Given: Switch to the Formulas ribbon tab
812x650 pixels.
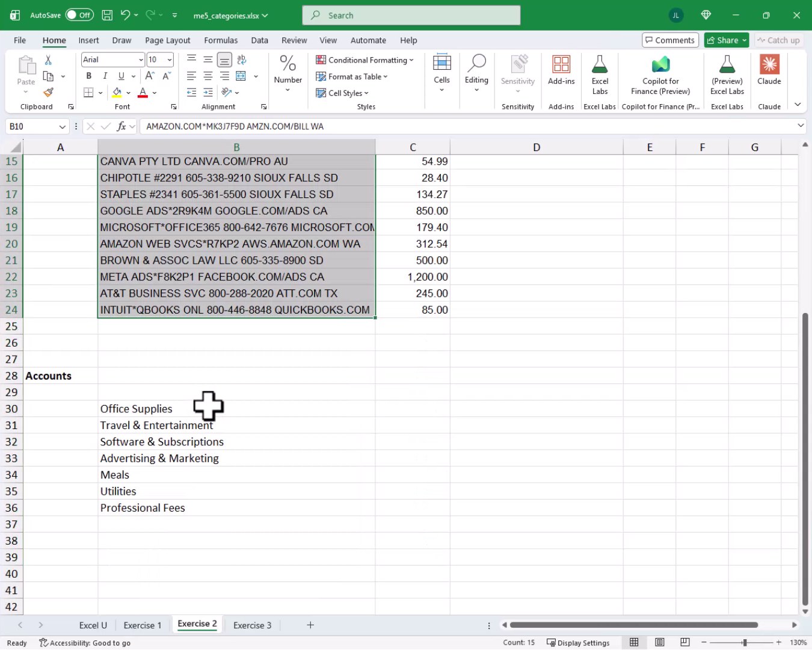Looking at the screenshot, I should click(x=221, y=40).
